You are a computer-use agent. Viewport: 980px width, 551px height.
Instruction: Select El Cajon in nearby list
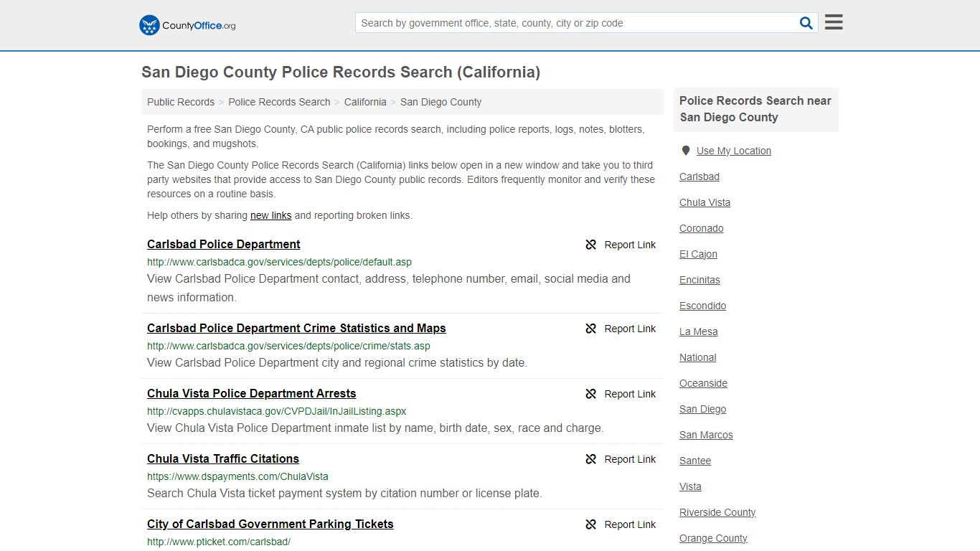pyautogui.click(x=699, y=254)
